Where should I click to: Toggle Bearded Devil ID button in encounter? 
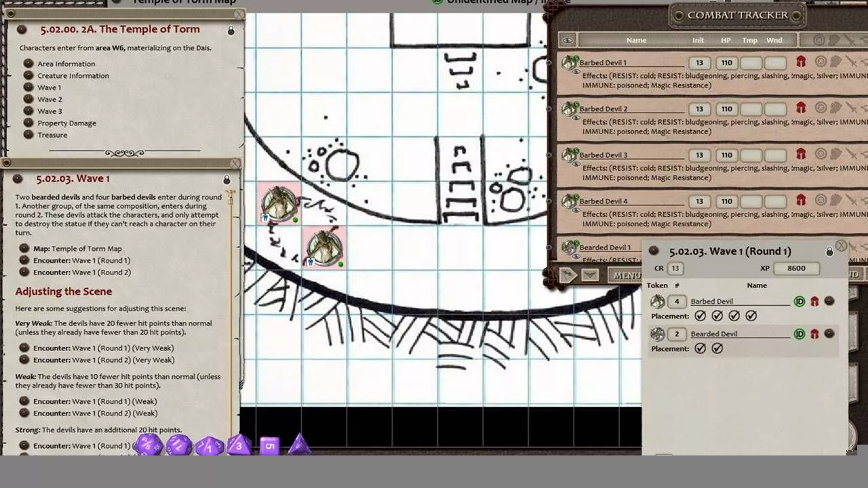pyautogui.click(x=800, y=334)
